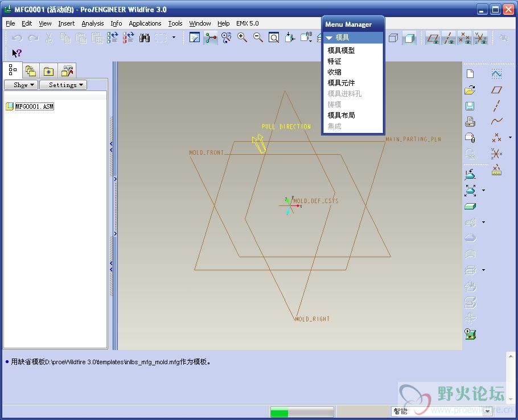Viewport: 518px width, 420px height.
Task: Click the Datum Curve tool icon
Action: [496, 122]
